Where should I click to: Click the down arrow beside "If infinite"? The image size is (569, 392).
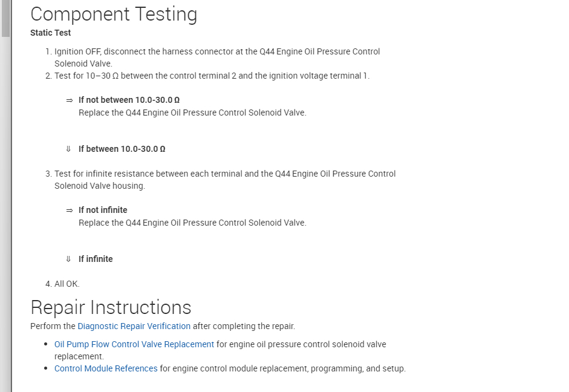[x=69, y=259]
